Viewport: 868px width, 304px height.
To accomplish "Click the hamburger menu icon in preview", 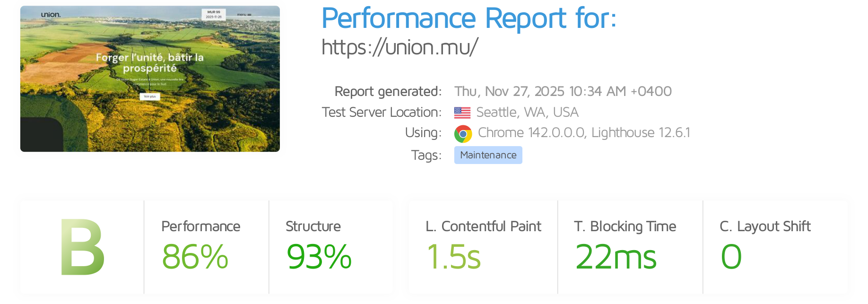I will [249, 15].
